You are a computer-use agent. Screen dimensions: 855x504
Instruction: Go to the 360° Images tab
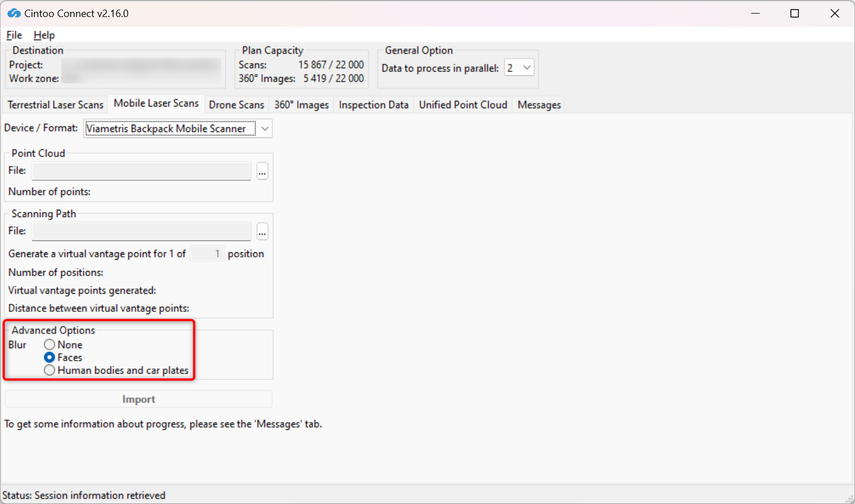[x=302, y=105]
